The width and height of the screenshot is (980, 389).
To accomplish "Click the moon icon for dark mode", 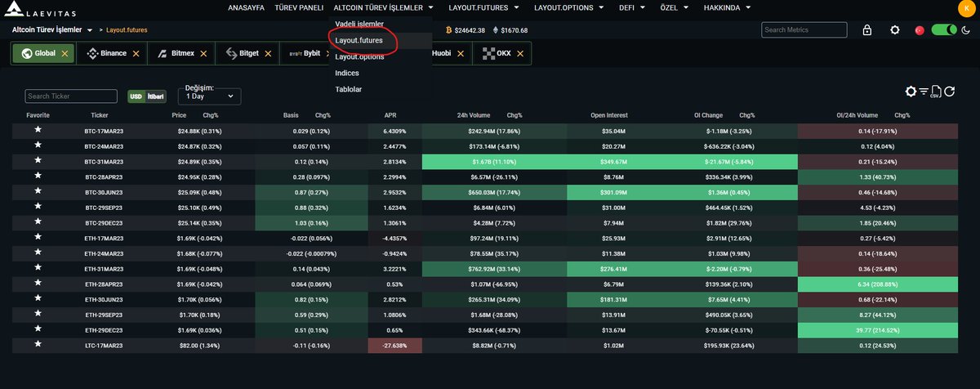I will tap(964, 30).
